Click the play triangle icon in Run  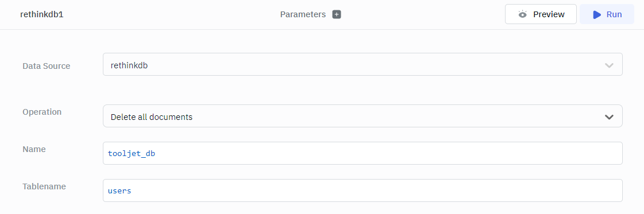click(597, 15)
